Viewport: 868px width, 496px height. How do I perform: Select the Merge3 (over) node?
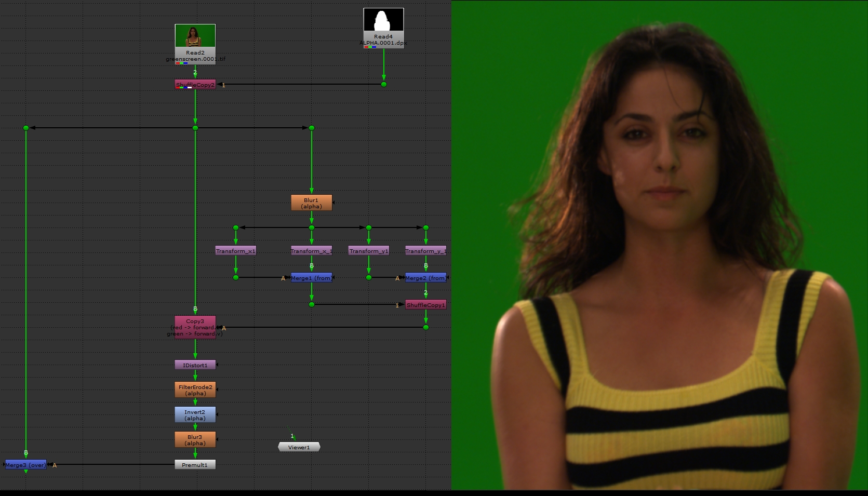click(25, 465)
